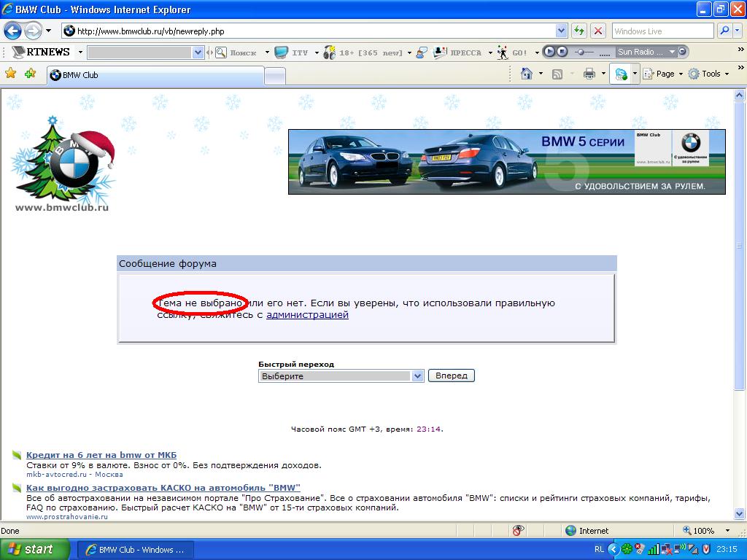747x560 pixels.
Task: Open Favorites Center star icon
Action: tap(10, 74)
